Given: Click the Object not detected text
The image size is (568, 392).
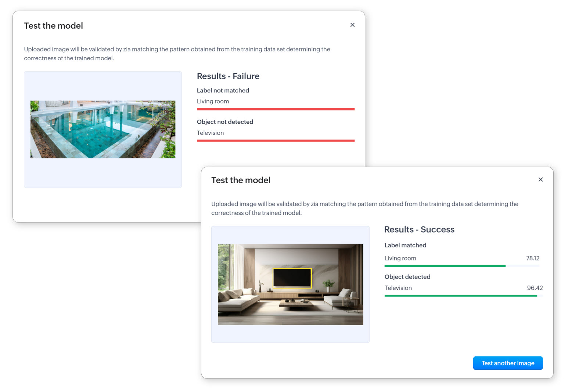Looking at the screenshot, I should [225, 122].
